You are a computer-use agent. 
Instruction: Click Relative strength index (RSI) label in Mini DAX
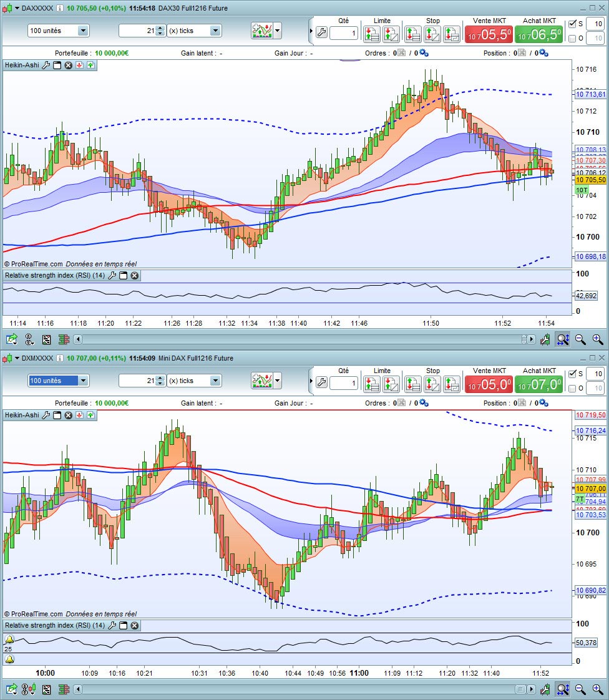pyautogui.click(x=55, y=626)
